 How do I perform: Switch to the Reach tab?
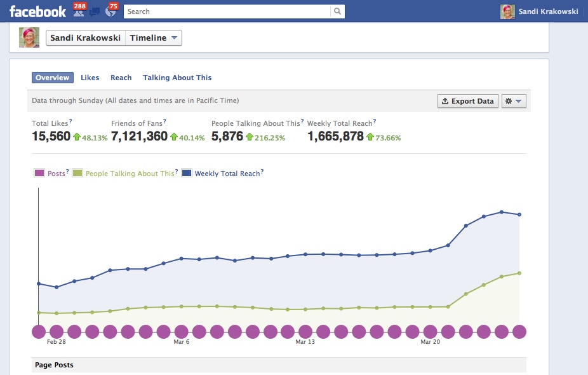point(121,78)
